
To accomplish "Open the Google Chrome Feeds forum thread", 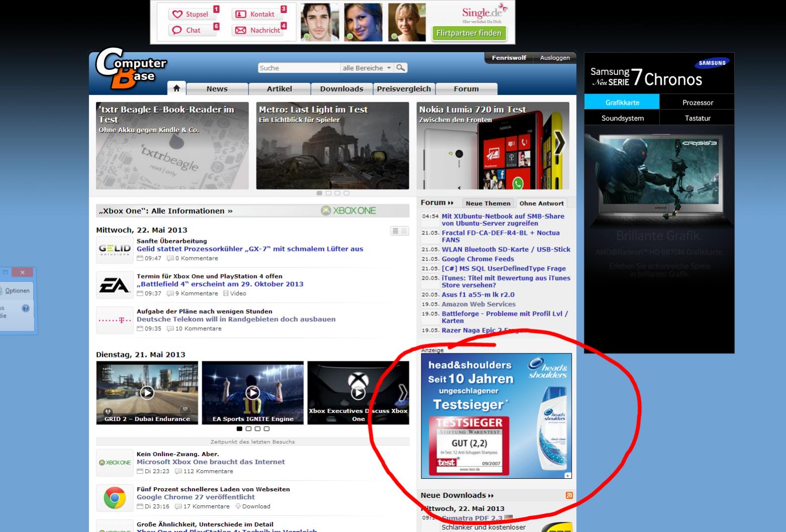I will 478,259.
